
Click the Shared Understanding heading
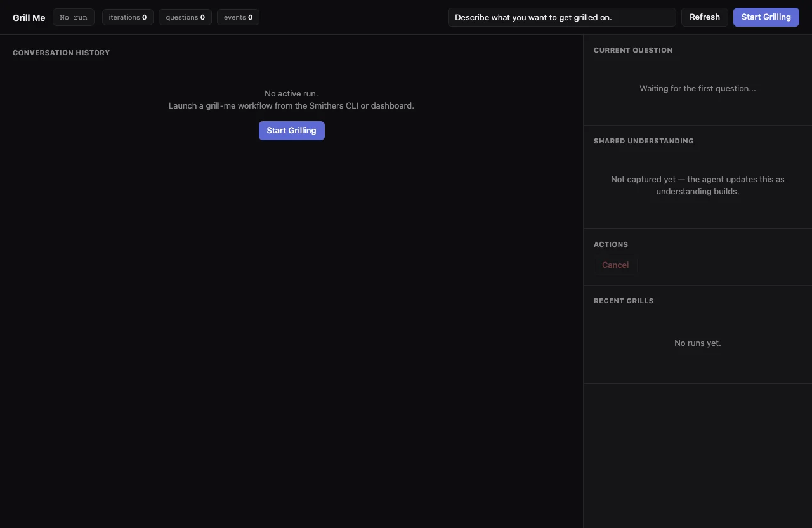pos(644,141)
